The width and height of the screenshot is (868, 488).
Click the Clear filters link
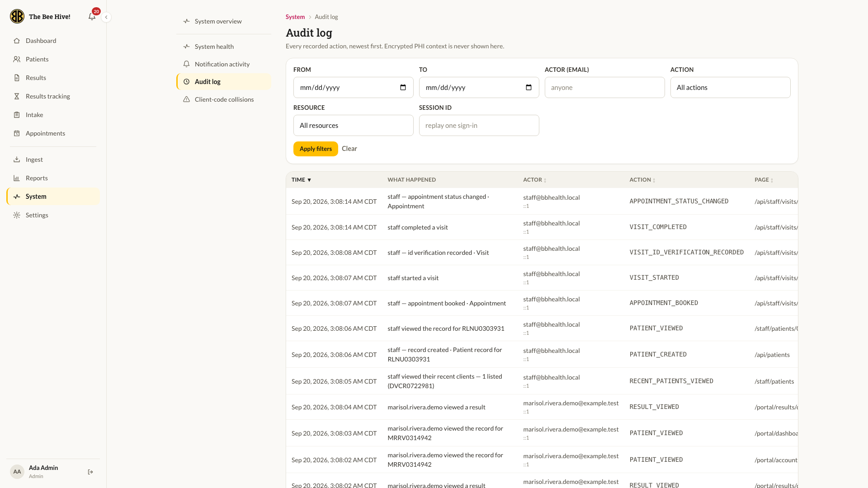coord(349,149)
